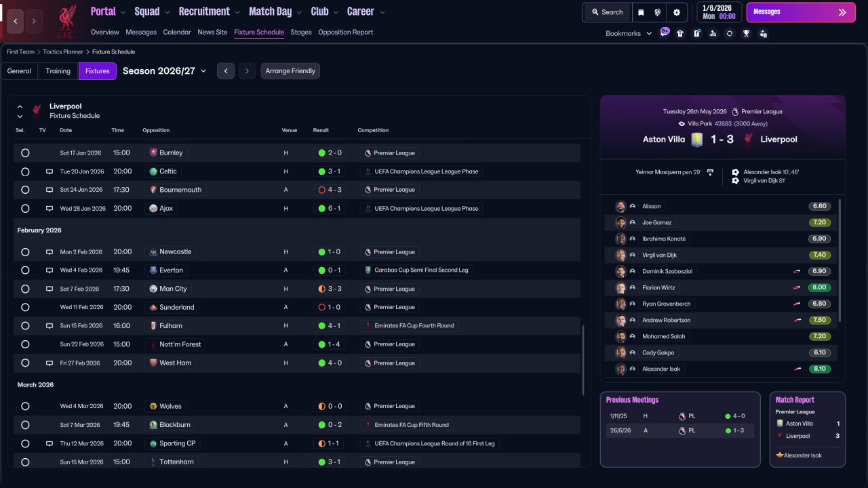Click the Burnley club badge icon
868x488 pixels.
[x=153, y=153]
